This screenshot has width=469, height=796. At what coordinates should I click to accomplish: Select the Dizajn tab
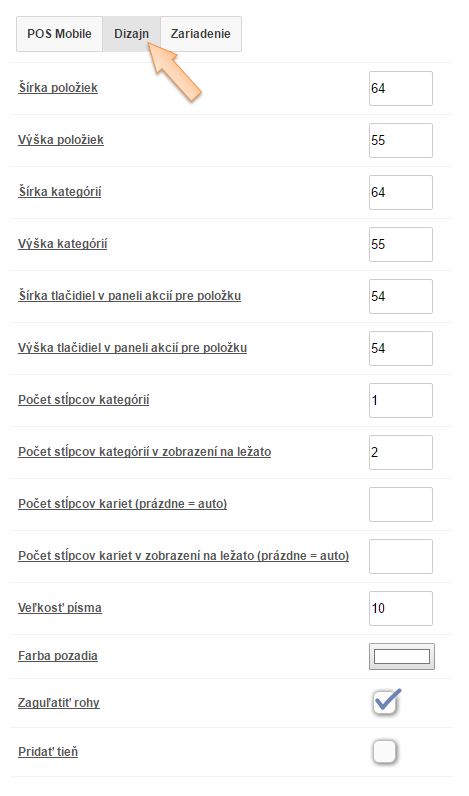pos(131,34)
